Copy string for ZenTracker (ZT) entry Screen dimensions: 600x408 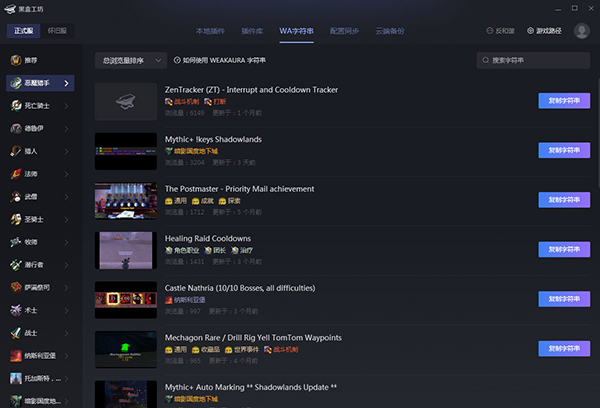564,101
